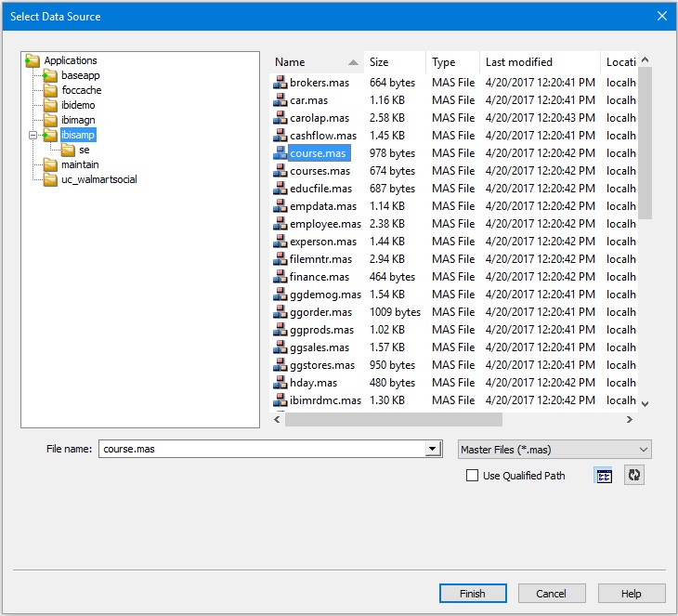Image resolution: width=678 pixels, height=616 pixels.
Task: Open the File name dropdown arrow
Action: click(432, 450)
